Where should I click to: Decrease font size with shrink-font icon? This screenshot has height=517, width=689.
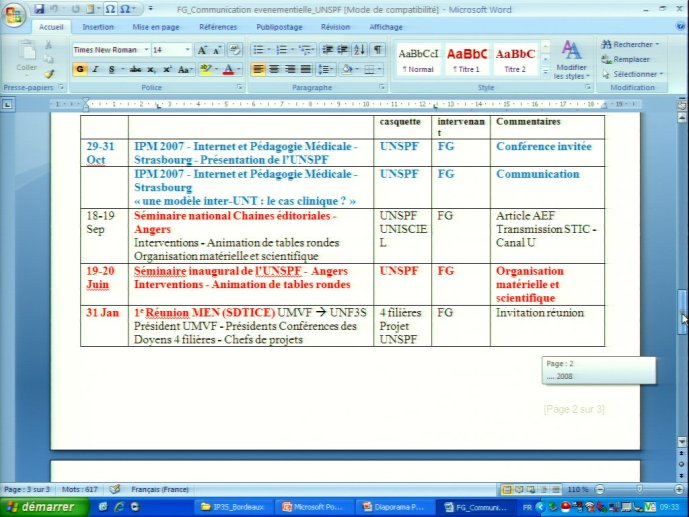coord(217,50)
